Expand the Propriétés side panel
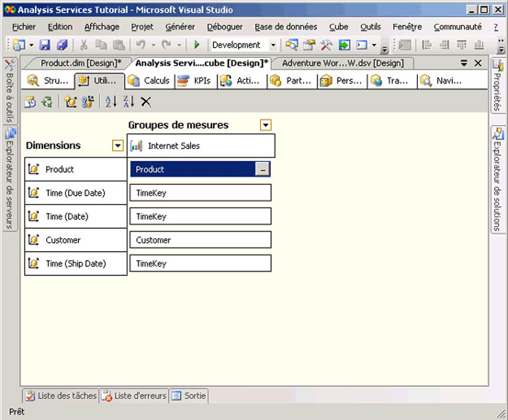Screen dimensions: 508x420 pyautogui.click(x=497, y=86)
